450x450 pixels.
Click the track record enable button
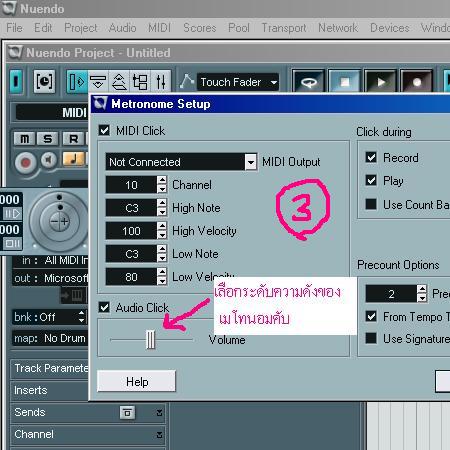[x=25, y=163]
